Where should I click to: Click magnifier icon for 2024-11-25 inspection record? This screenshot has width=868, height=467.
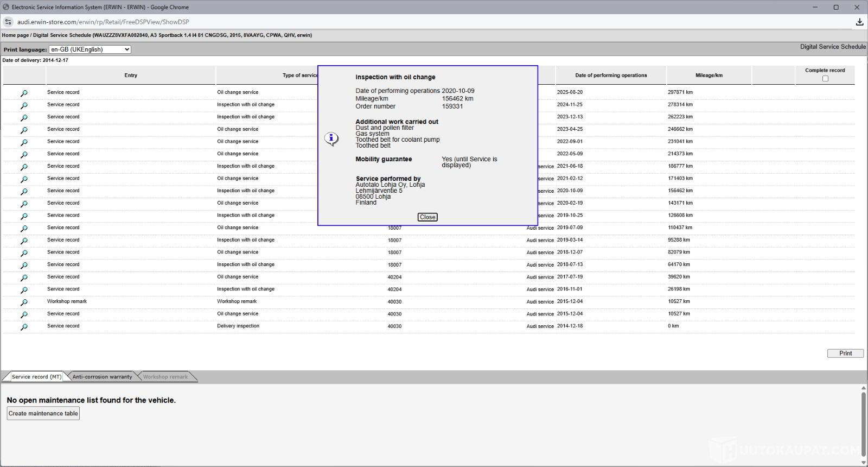tap(24, 105)
